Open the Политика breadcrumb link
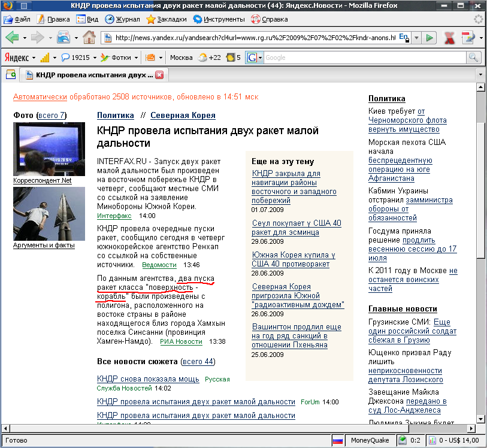Screen dimensions: 487x448 coord(116,115)
